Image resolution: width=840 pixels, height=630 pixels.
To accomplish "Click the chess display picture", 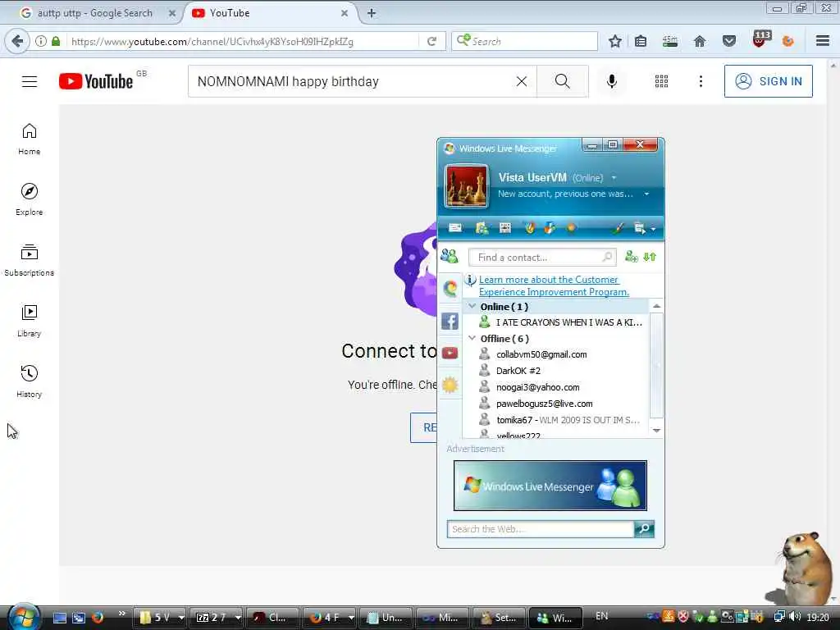I will [467, 186].
